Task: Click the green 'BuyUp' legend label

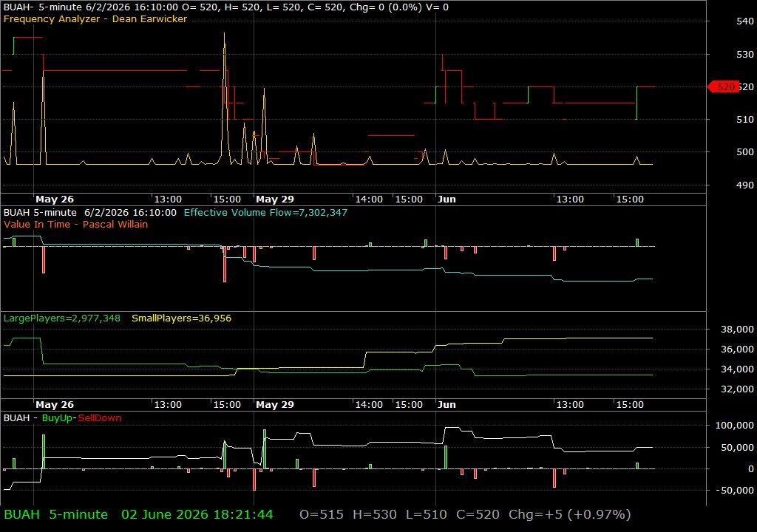Action: coord(57,418)
